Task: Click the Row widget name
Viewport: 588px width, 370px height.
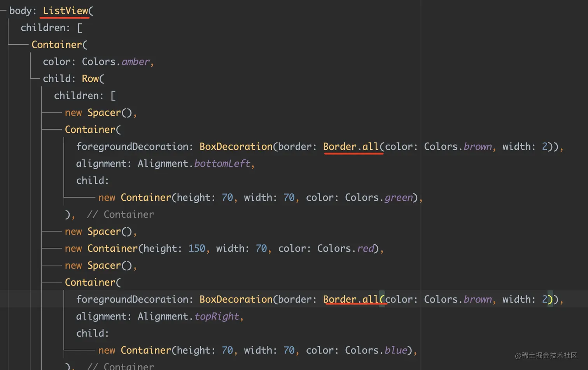Action: click(x=90, y=79)
